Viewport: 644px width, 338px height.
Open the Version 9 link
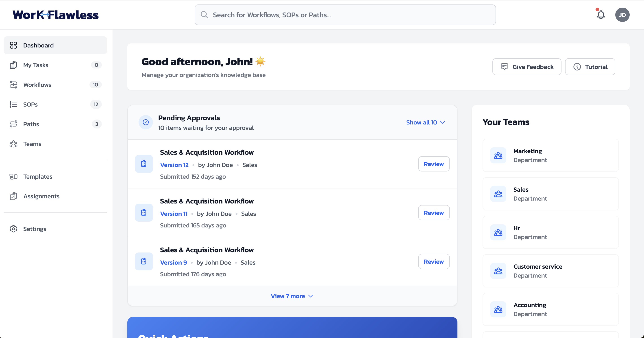click(173, 262)
